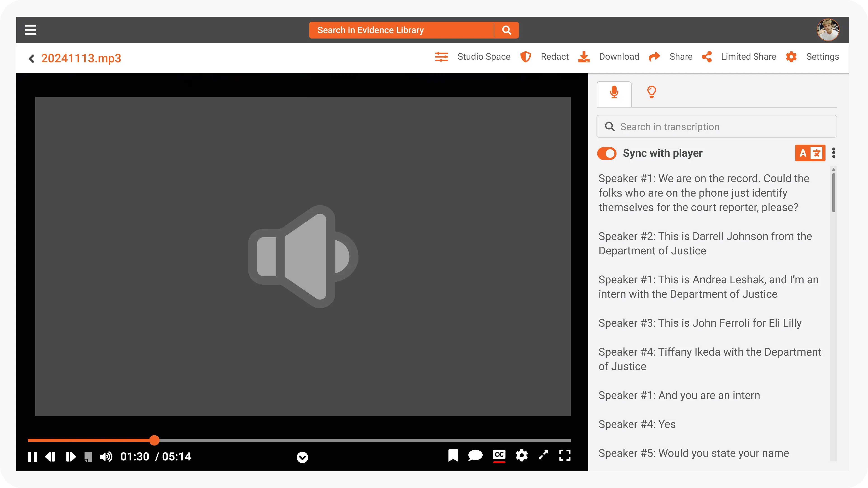The height and width of the screenshot is (488, 868).
Task: Add a bookmark in the player
Action: [x=453, y=455]
